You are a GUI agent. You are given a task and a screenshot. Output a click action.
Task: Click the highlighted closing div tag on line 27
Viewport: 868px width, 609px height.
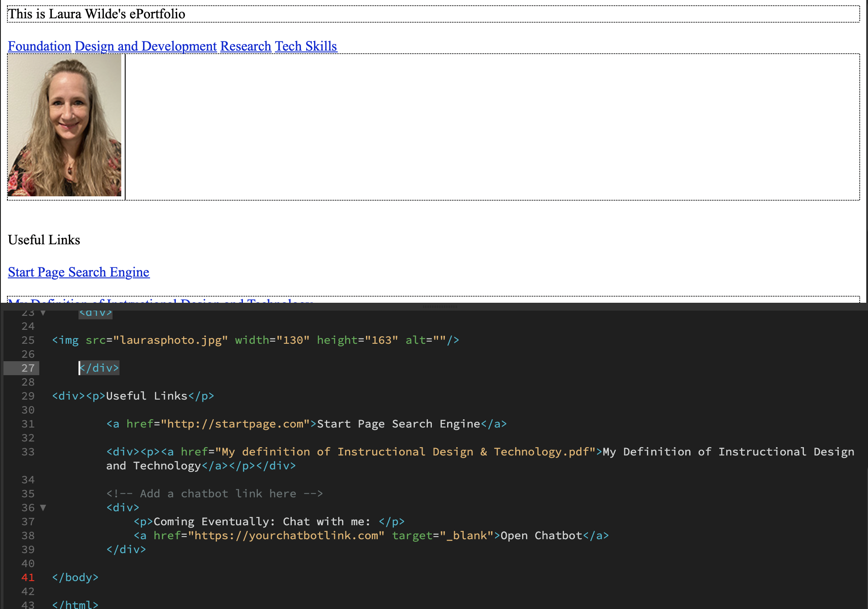99,368
